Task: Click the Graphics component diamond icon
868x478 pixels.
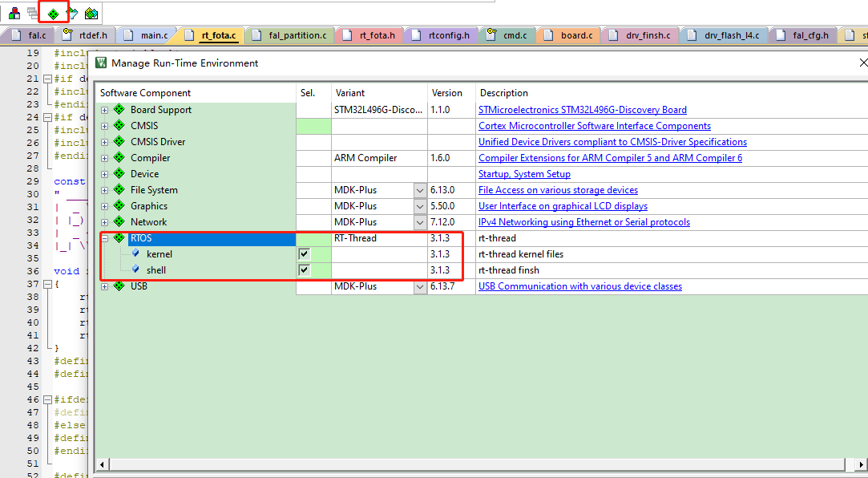Action: point(119,205)
